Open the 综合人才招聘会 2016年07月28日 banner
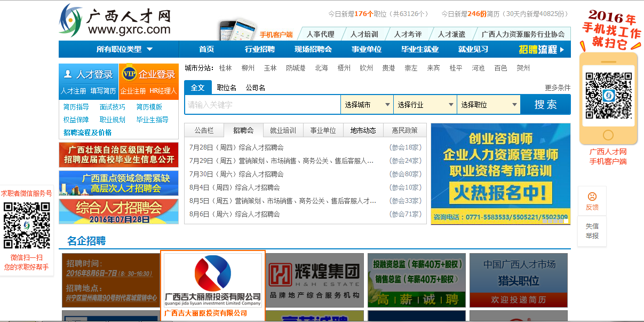 coord(119,212)
